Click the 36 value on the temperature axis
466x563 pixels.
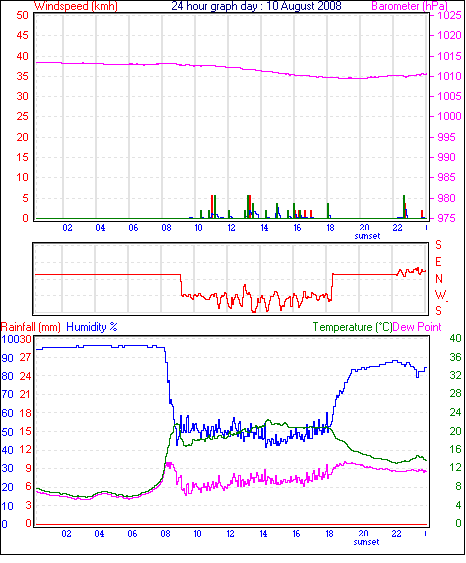455,357
